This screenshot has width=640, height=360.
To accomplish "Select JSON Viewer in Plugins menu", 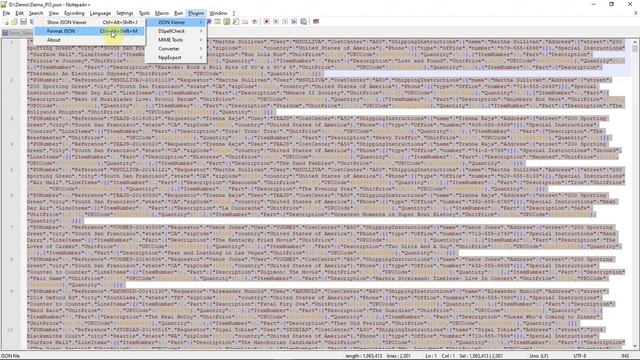I will [x=176, y=22].
